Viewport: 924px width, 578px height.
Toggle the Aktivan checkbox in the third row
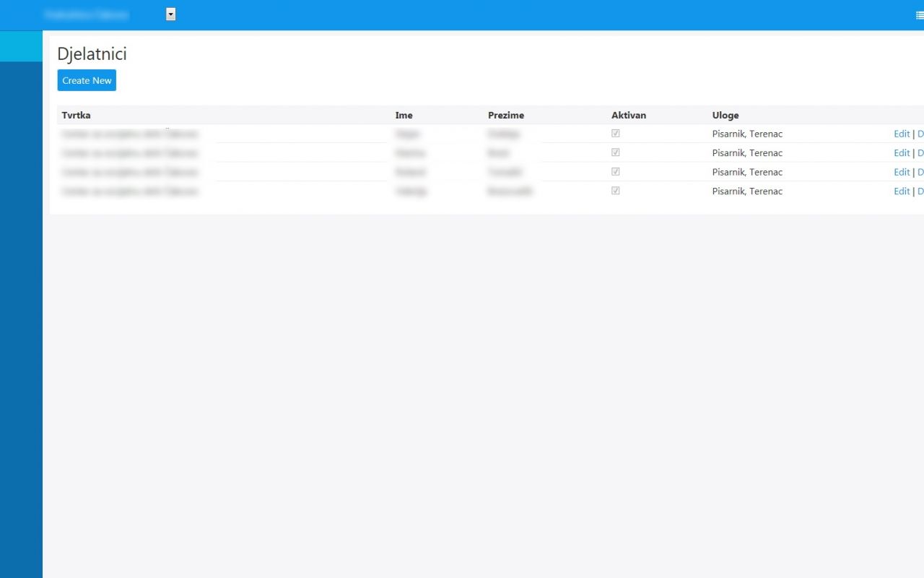pos(616,172)
